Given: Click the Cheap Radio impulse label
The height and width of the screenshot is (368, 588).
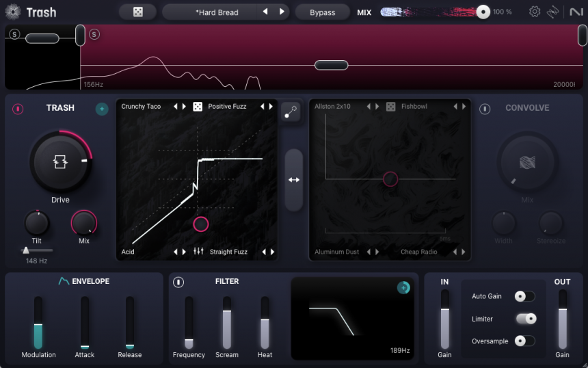Looking at the screenshot, I should [419, 252].
